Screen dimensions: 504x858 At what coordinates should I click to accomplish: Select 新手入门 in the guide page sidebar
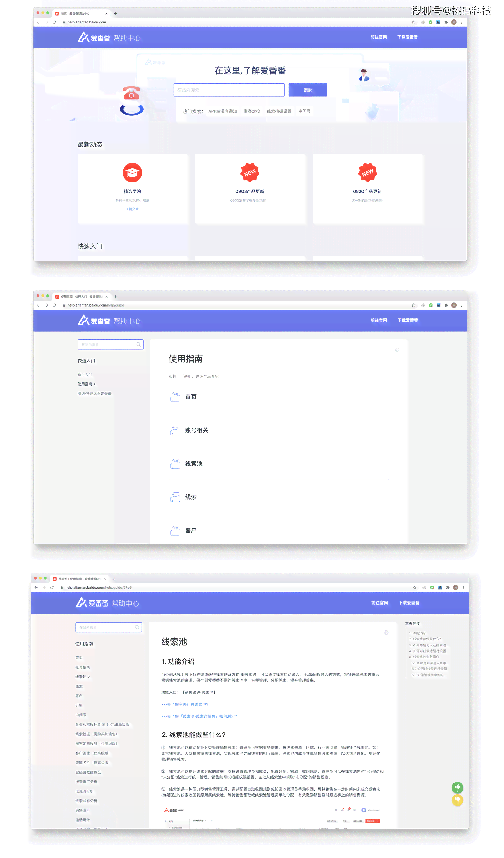tap(85, 375)
